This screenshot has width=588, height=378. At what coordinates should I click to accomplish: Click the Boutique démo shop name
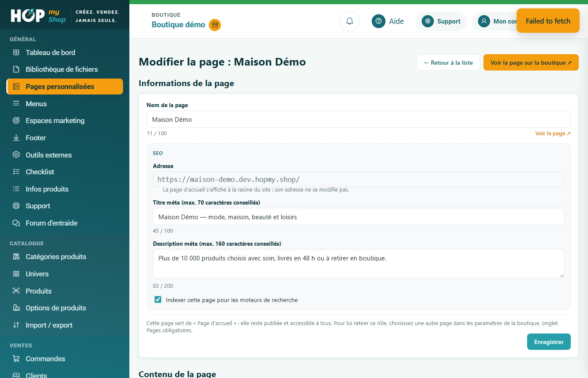pyautogui.click(x=178, y=25)
